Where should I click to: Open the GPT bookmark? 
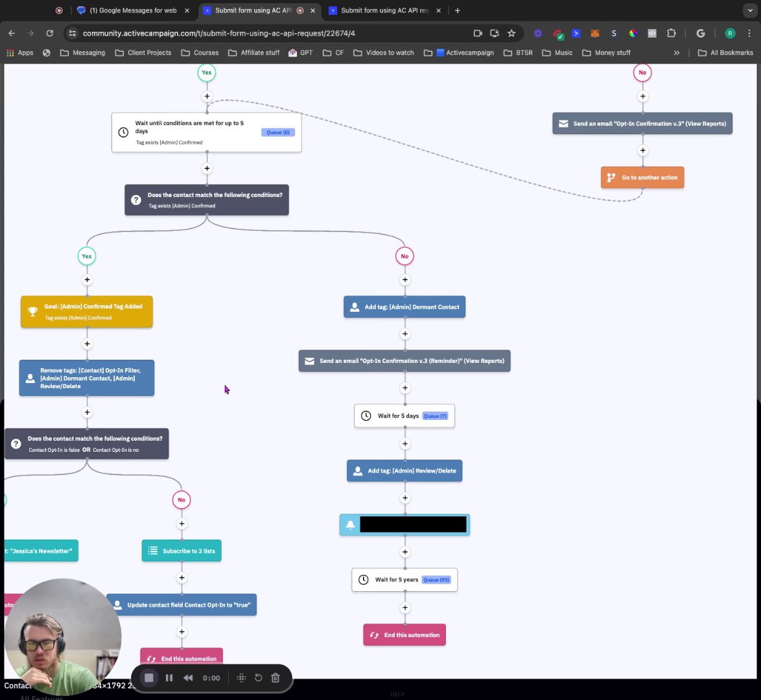301,52
